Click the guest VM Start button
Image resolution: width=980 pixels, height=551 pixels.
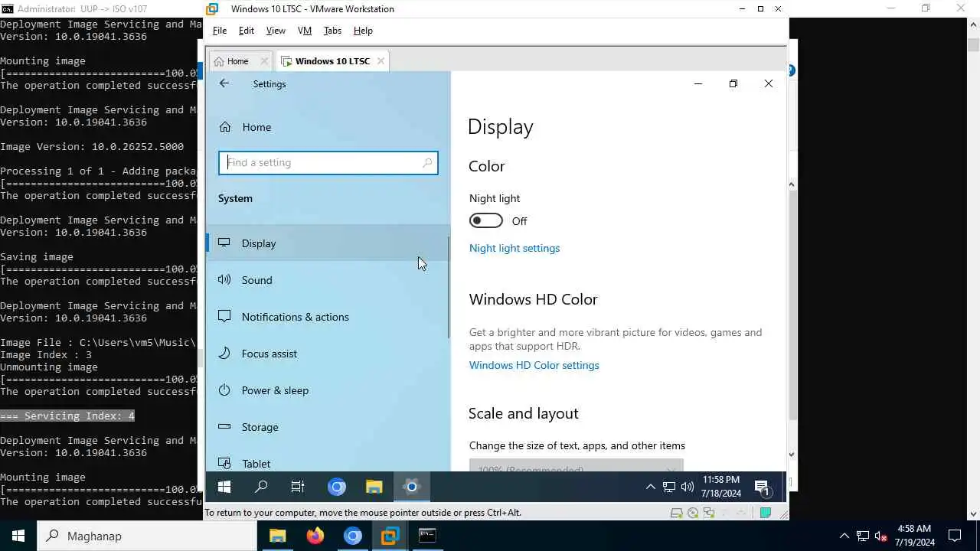pos(224,487)
